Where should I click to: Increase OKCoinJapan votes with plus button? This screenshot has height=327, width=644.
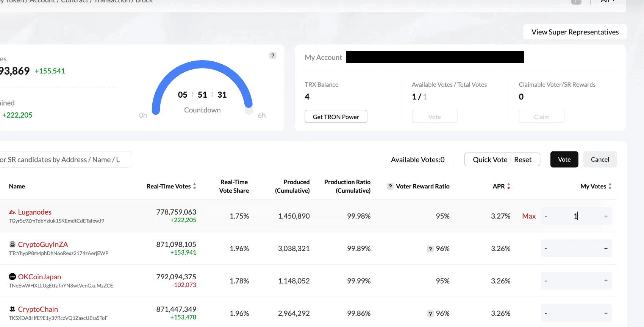coord(606,281)
